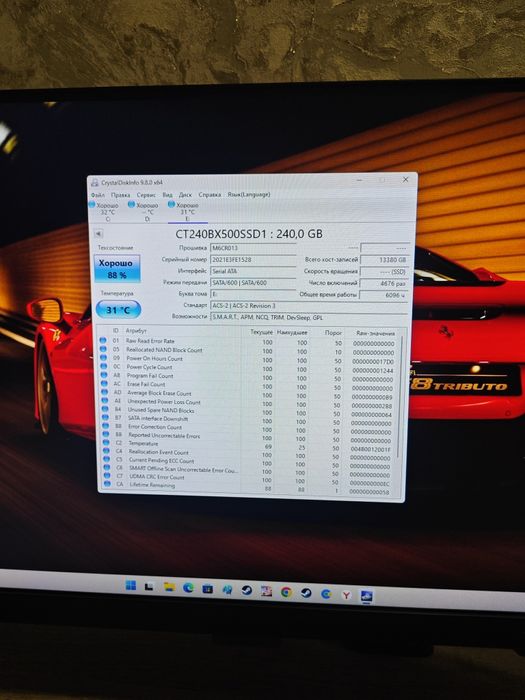Click the Атрибут column header
The width and height of the screenshot is (525, 700).
pos(136,331)
